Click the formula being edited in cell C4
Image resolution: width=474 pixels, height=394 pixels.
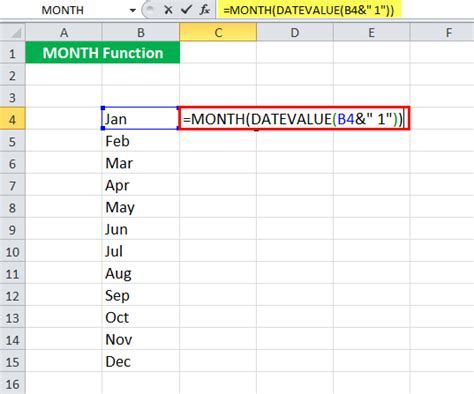tap(294, 118)
